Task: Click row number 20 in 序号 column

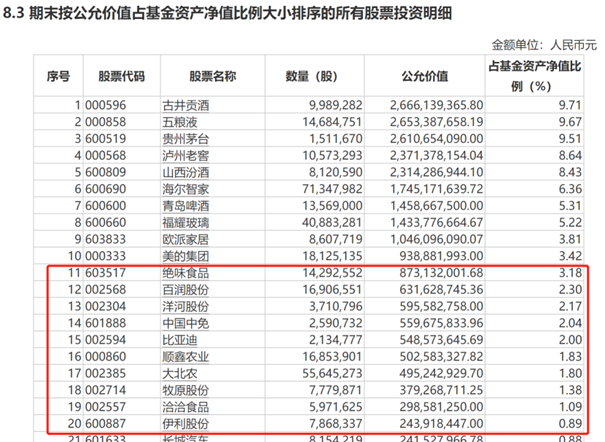Action: pyautogui.click(x=75, y=424)
